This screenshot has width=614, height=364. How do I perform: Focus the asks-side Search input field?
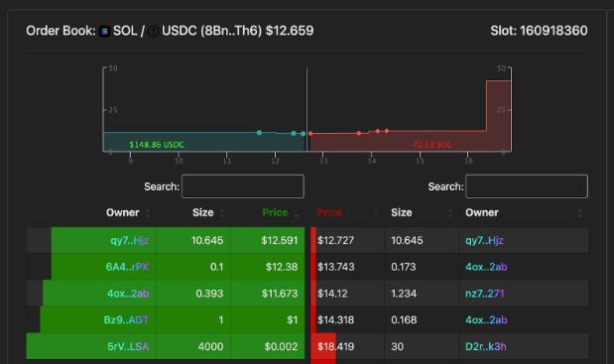click(x=527, y=186)
